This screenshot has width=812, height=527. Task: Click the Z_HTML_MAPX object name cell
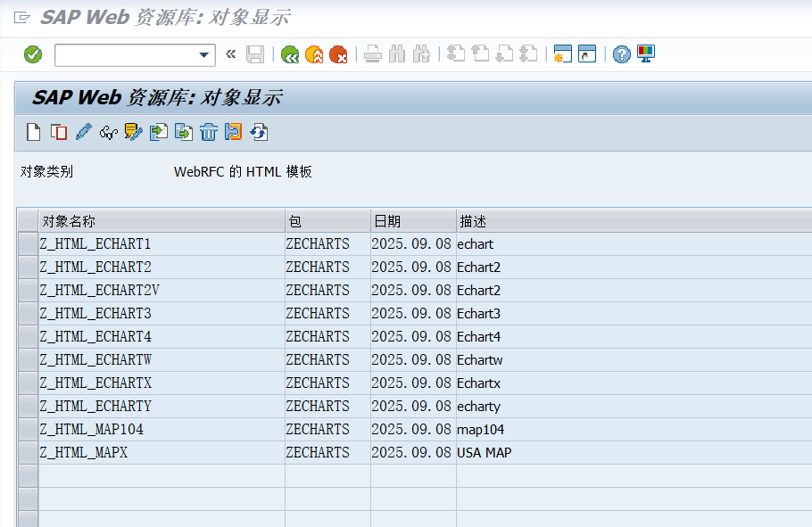(x=162, y=452)
